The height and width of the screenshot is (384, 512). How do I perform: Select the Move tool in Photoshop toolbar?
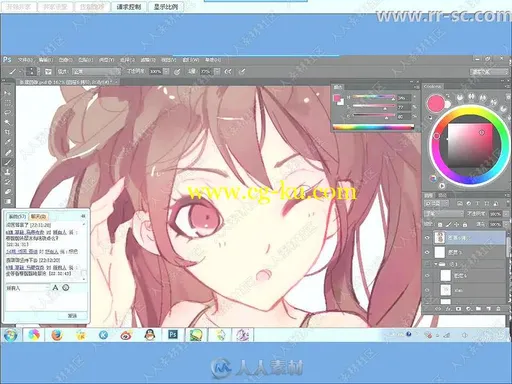[x=7, y=93]
